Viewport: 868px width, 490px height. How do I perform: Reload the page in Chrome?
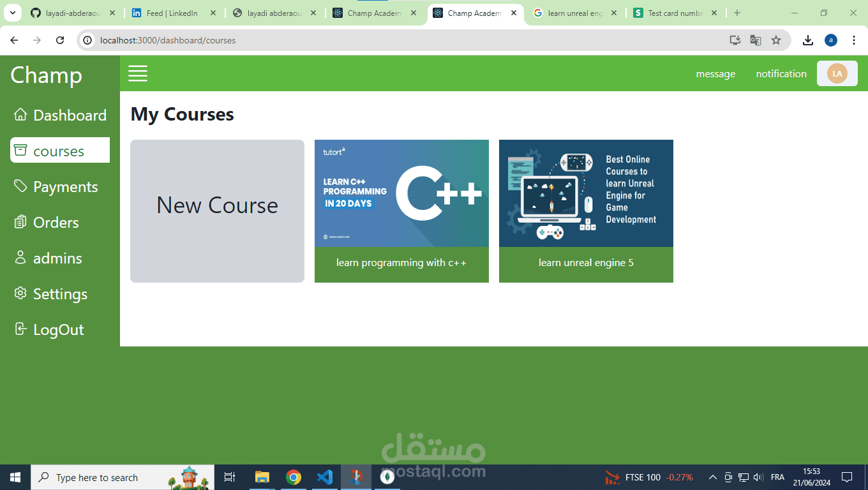[60, 40]
